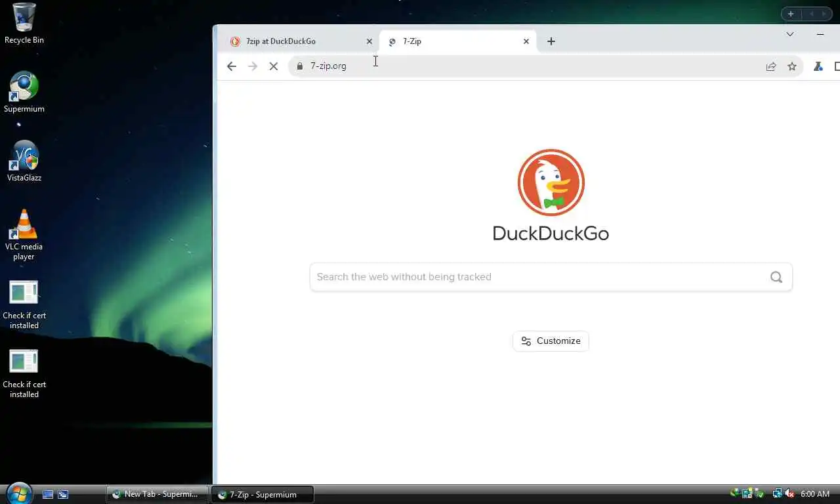The height and width of the screenshot is (504, 840).
Task: Select the VistaGlazz desktop shortcut
Action: [x=24, y=161]
